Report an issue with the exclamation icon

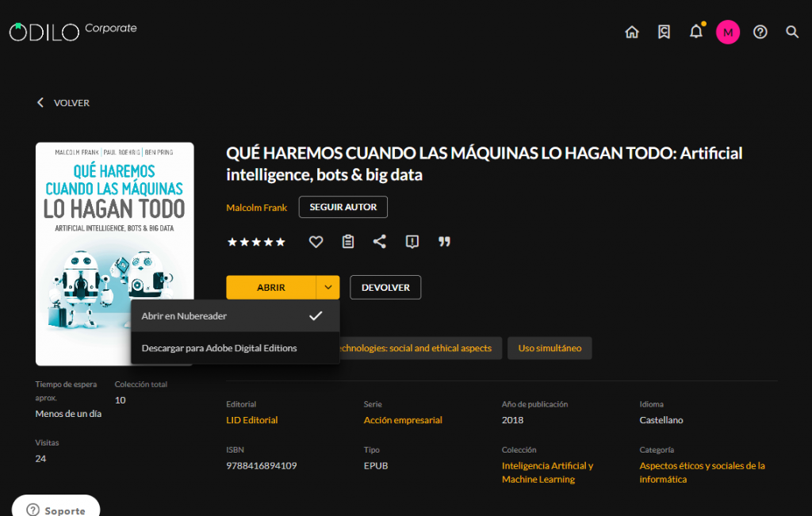click(x=412, y=242)
